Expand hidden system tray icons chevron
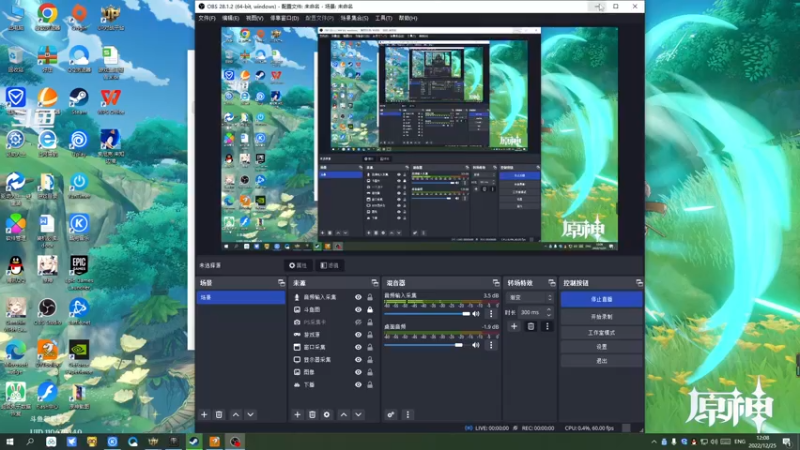 pos(654,442)
